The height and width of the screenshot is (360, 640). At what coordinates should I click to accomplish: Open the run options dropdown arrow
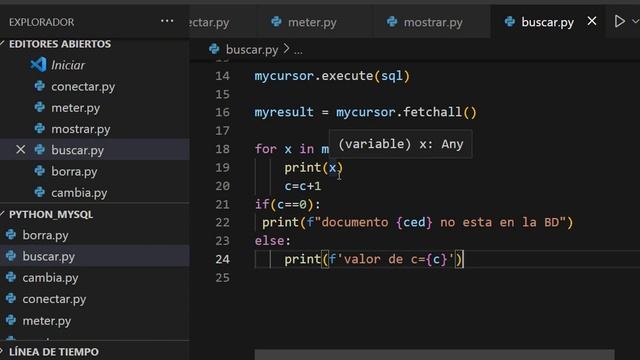(x=636, y=21)
